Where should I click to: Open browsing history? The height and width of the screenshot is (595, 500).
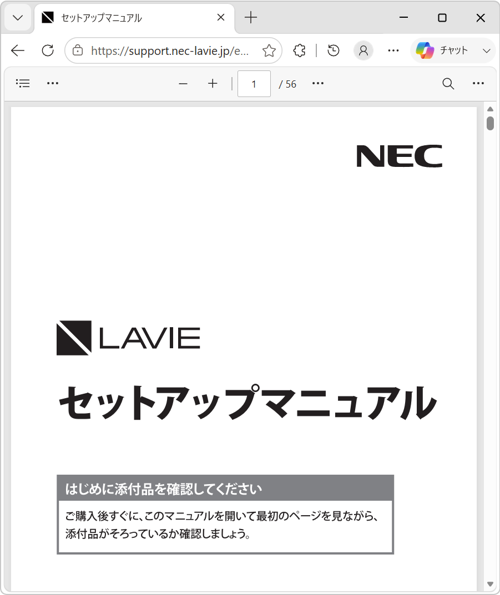click(x=333, y=50)
